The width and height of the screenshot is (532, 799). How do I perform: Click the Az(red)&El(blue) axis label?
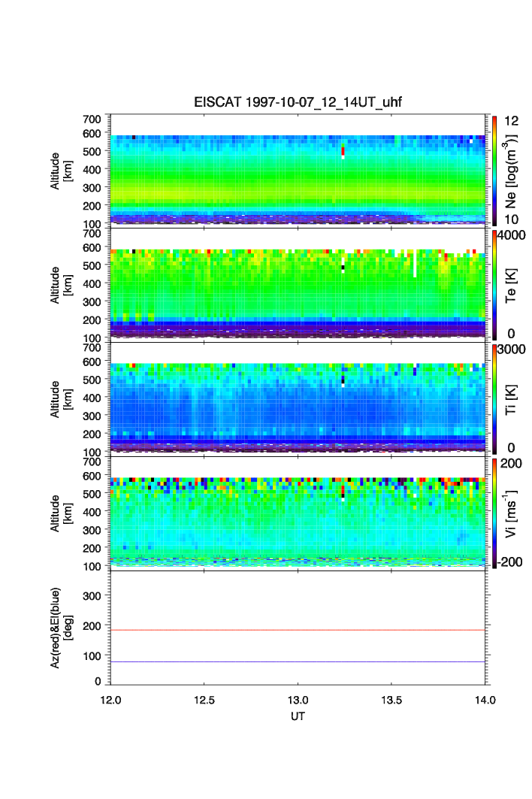(x=61, y=628)
